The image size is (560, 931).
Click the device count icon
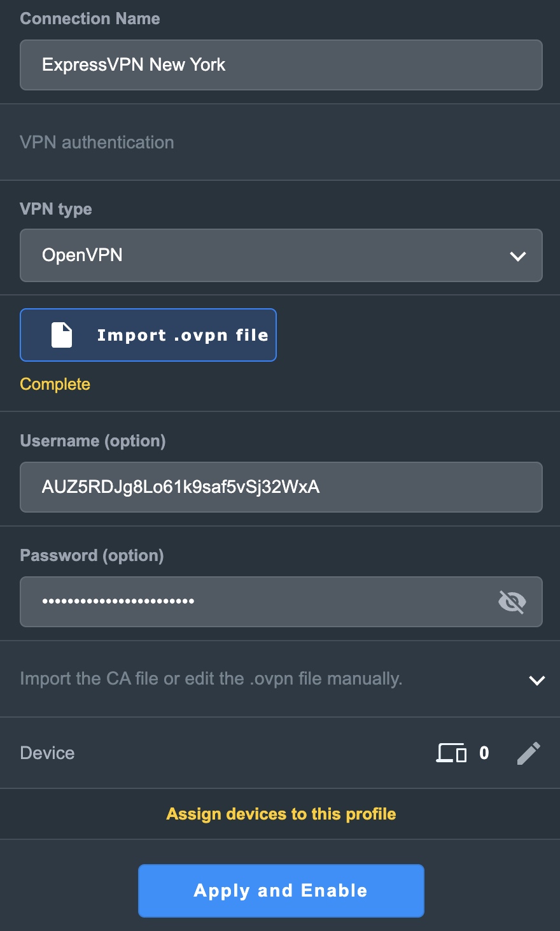pos(451,753)
